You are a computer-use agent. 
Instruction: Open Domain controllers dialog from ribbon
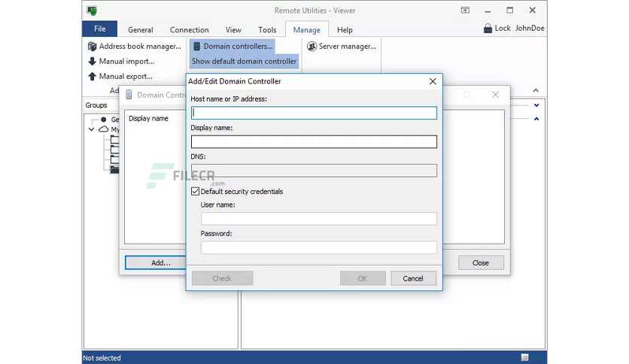(x=232, y=47)
